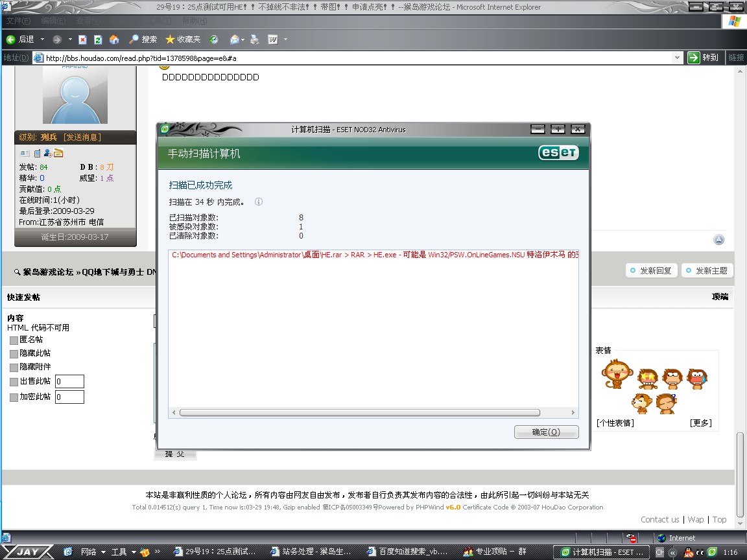Click the grey Forward arrow button
Viewport: 747px width, 560px height.
click(57, 40)
